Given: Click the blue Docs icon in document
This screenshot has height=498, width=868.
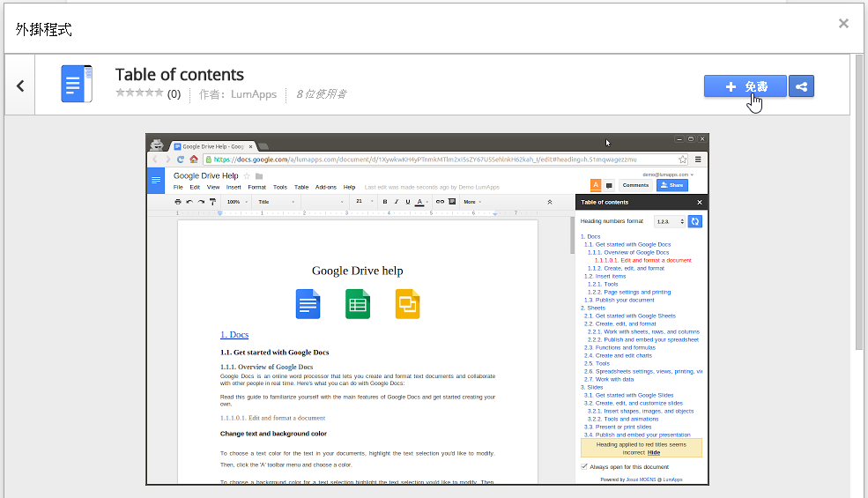Looking at the screenshot, I should click(308, 304).
